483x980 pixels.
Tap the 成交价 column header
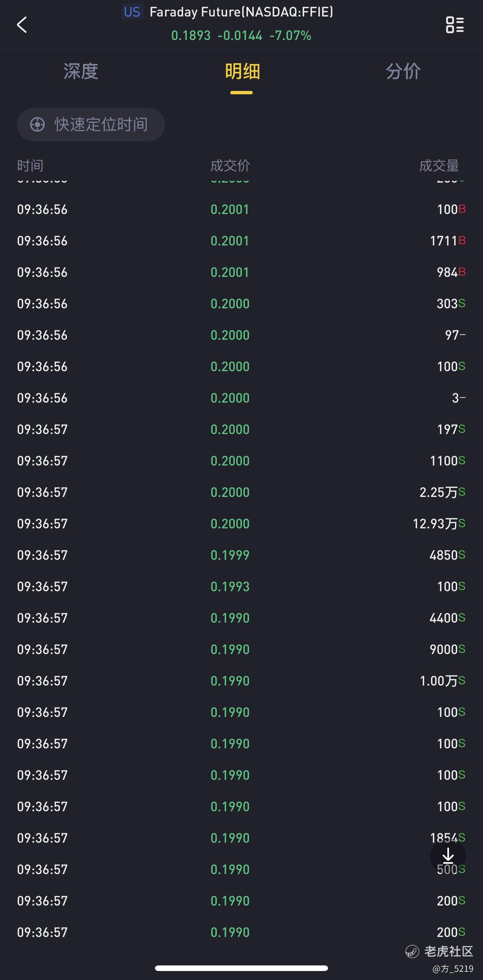pos(230,165)
